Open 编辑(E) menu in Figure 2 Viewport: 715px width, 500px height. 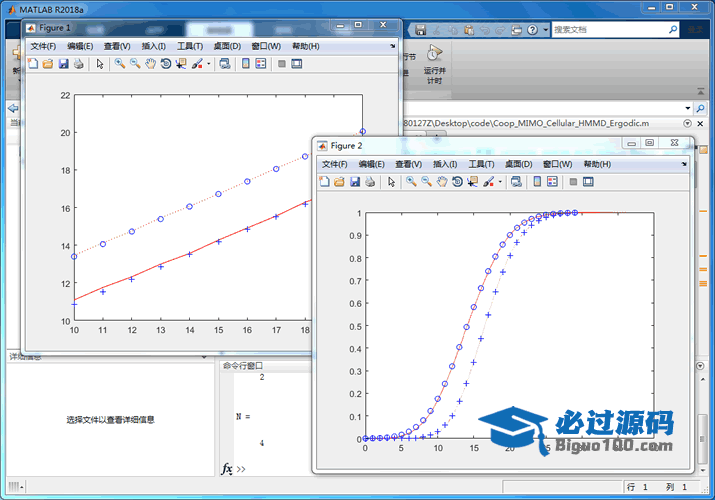pyautogui.click(x=372, y=164)
